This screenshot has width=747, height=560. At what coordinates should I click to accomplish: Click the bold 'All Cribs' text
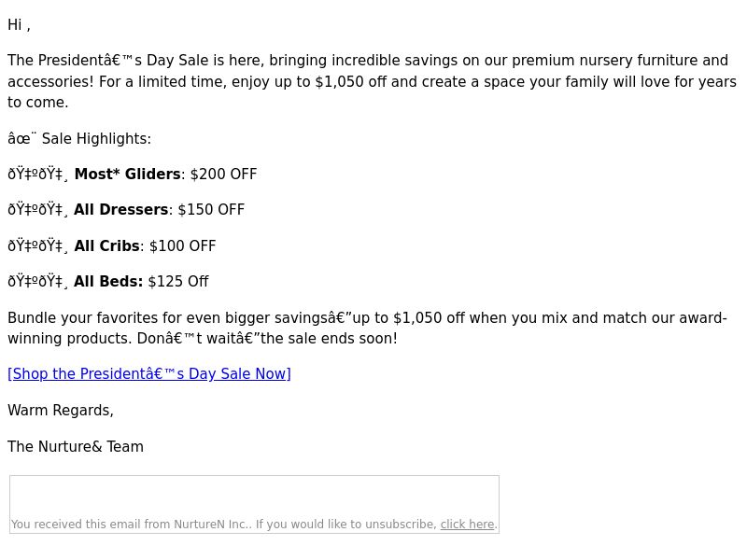106,245
